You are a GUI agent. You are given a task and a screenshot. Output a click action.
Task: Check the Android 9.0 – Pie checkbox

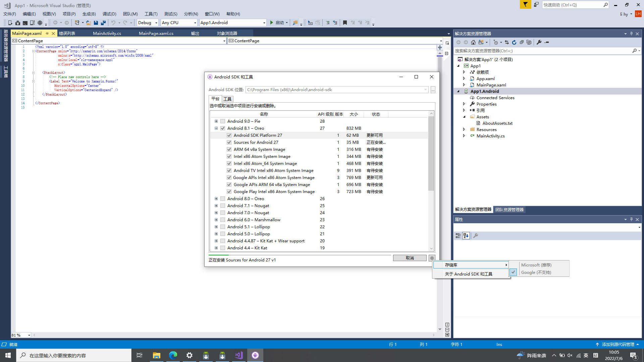223,121
